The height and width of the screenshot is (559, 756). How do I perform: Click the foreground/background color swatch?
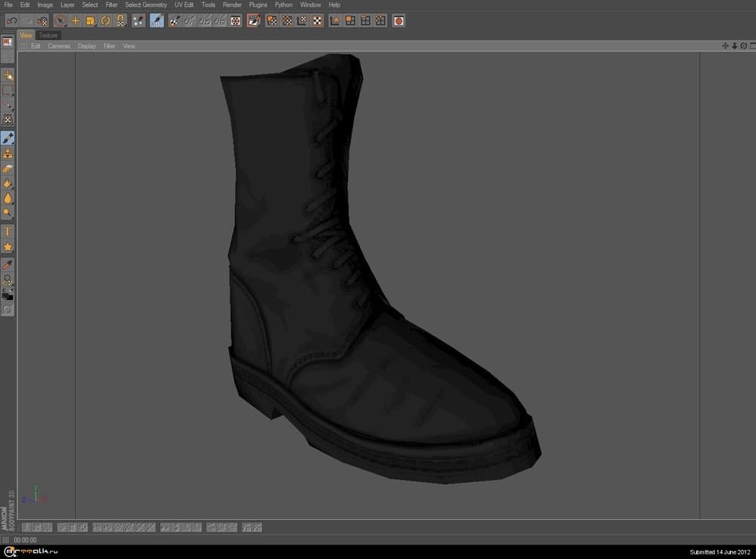tap(8, 295)
